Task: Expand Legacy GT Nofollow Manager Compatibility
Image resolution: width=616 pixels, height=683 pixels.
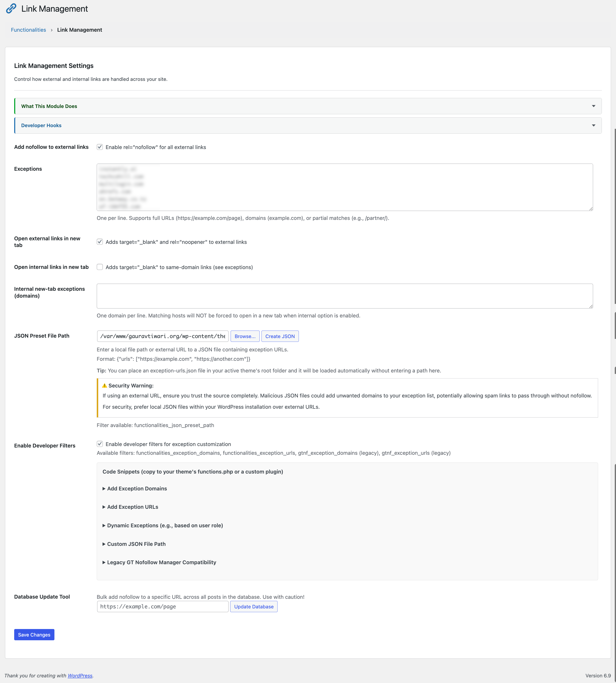Action: pyautogui.click(x=161, y=562)
